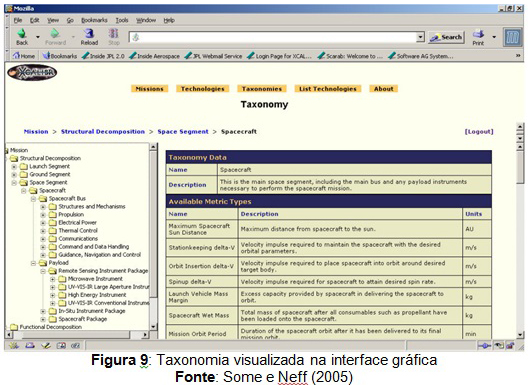The width and height of the screenshot is (528, 385).
Task: Open the List Technologies tab
Action: pos(328,89)
